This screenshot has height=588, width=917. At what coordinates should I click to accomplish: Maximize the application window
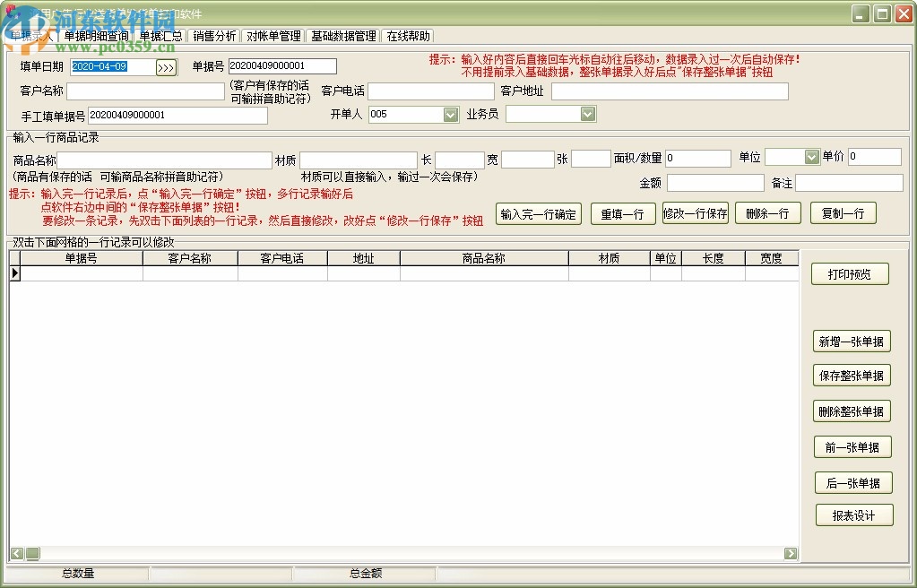point(883,14)
